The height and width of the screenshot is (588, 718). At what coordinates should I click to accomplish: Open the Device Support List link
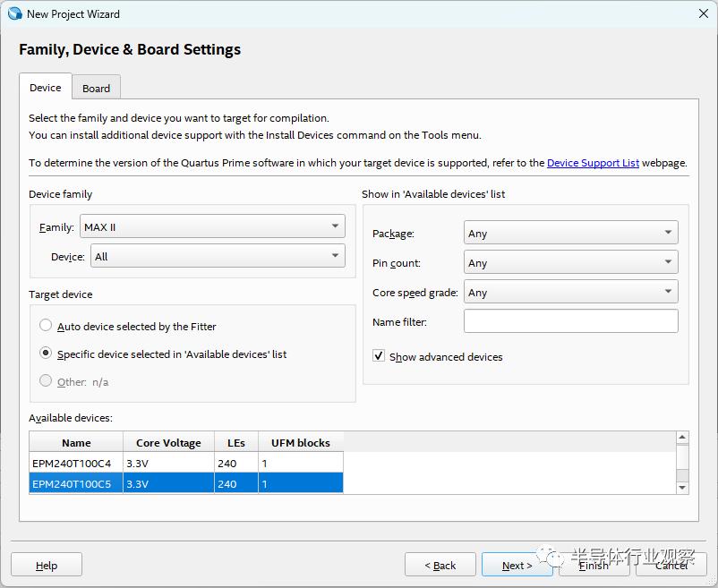593,163
